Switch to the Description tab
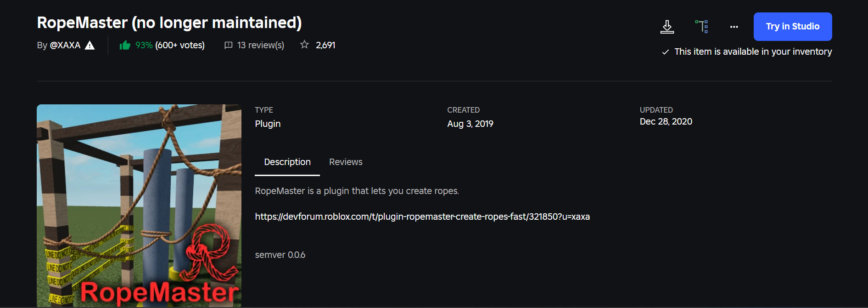The width and height of the screenshot is (868, 308). tap(287, 162)
